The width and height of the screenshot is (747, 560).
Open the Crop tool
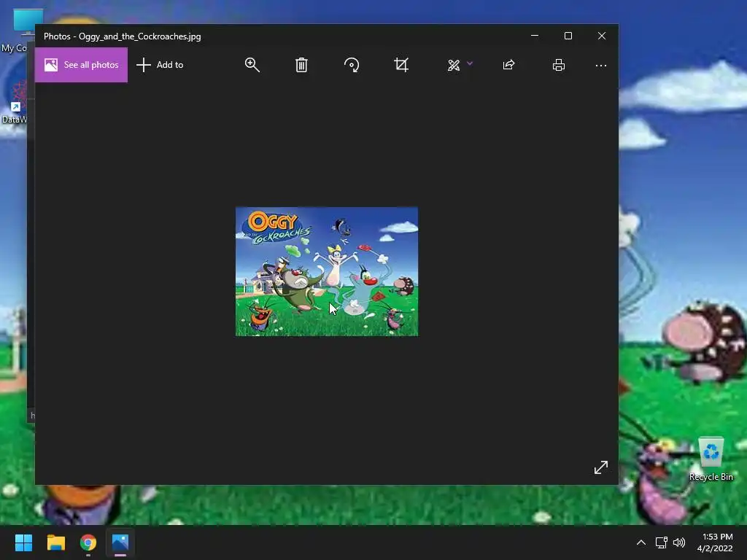click(x=401, y=65)
